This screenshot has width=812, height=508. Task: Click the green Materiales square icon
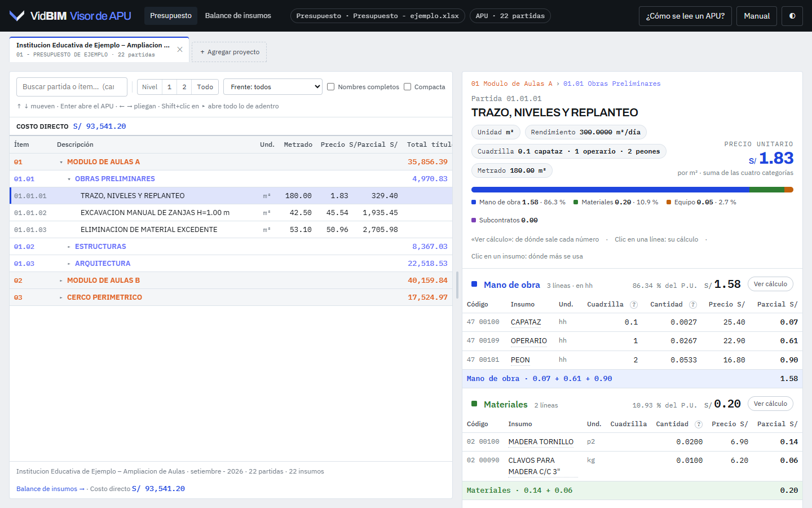[x=474, y=404]
